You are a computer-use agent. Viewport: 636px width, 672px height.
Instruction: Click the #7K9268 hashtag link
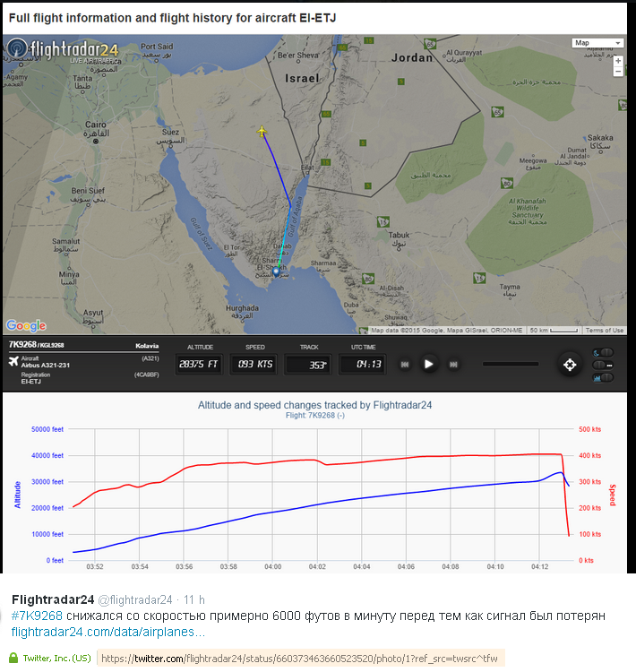(x=37, y=616)
